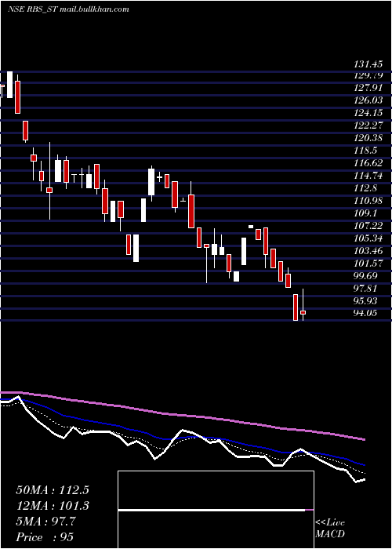Click the <<Live MACD label
The height and width of the screenshot is (549, 392).
point(330,529)
